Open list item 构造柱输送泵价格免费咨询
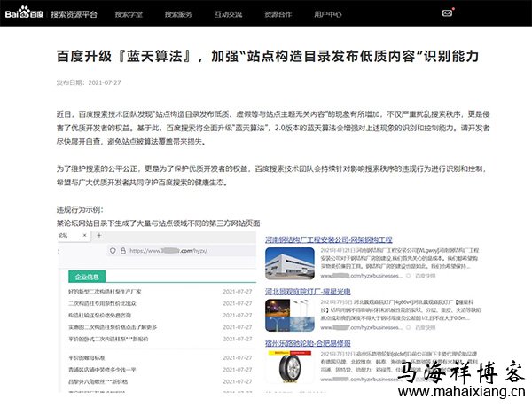Image resolution: width=532 pixels, height=407 pixels. pos(99,316)
